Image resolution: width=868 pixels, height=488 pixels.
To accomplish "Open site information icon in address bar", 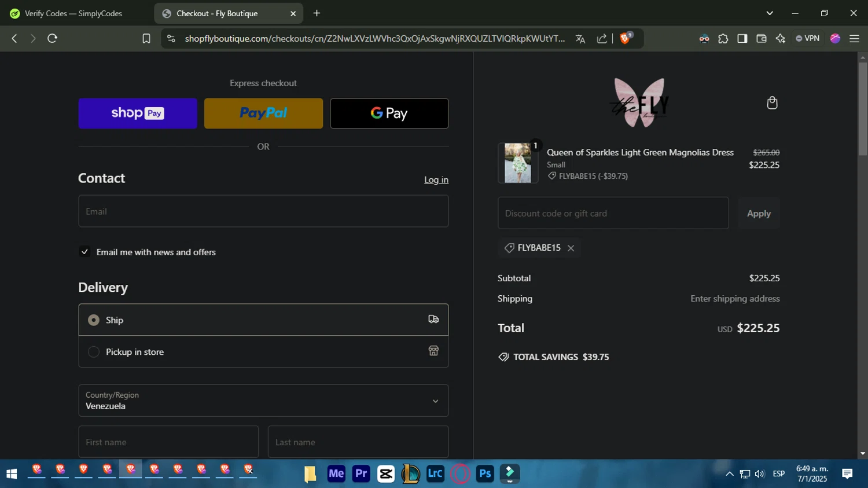I will (171, 38).
